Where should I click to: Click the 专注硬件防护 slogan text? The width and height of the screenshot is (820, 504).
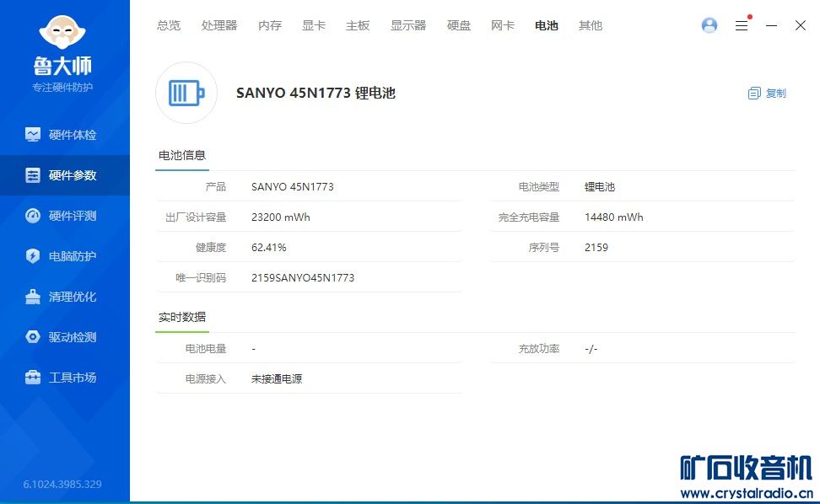(x=62, y=87)
